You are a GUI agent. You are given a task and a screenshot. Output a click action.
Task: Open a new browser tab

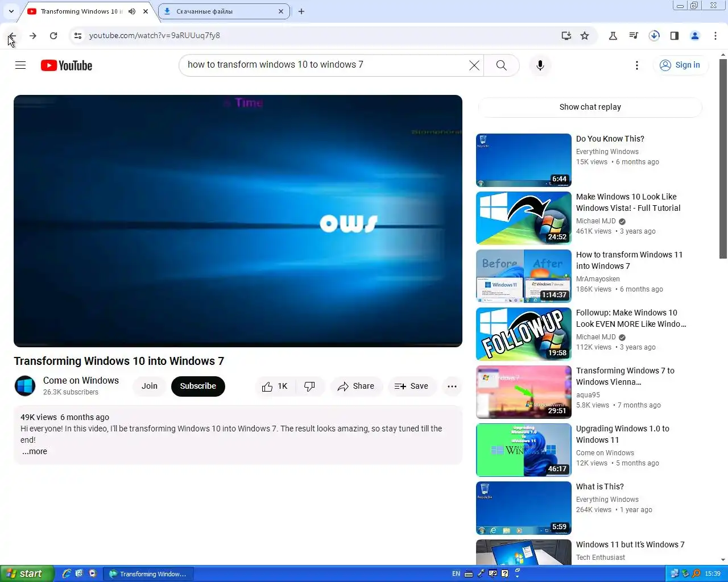point(301,11)
